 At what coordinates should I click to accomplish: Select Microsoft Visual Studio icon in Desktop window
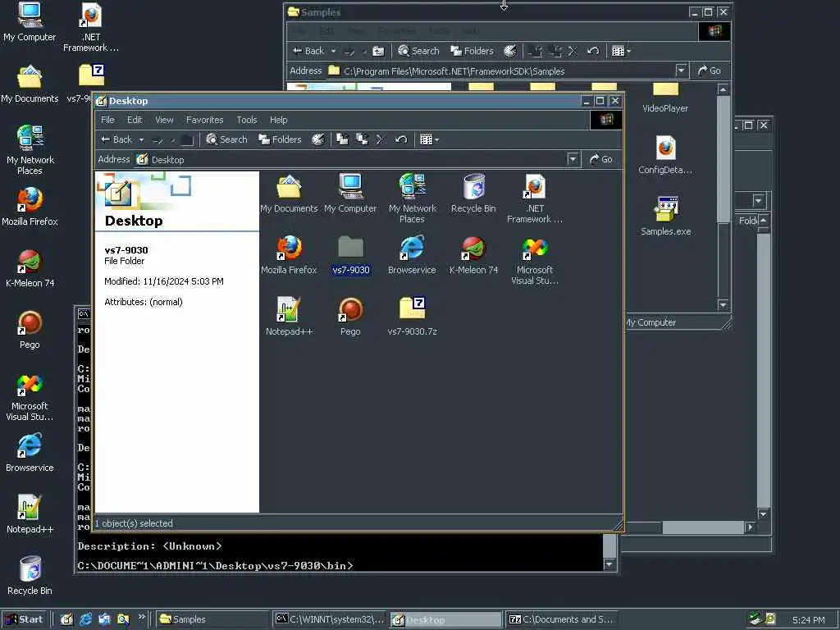(x=535, y=260)
